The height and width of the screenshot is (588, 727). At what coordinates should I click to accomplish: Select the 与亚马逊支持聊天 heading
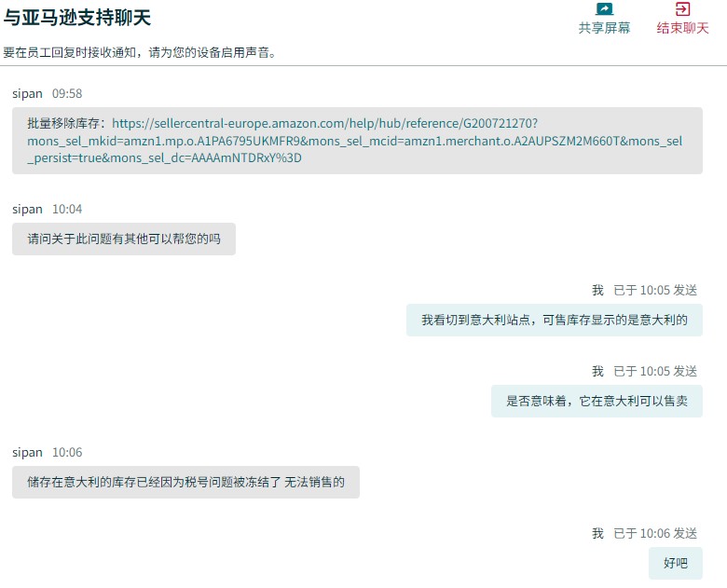tap(77, 18)
